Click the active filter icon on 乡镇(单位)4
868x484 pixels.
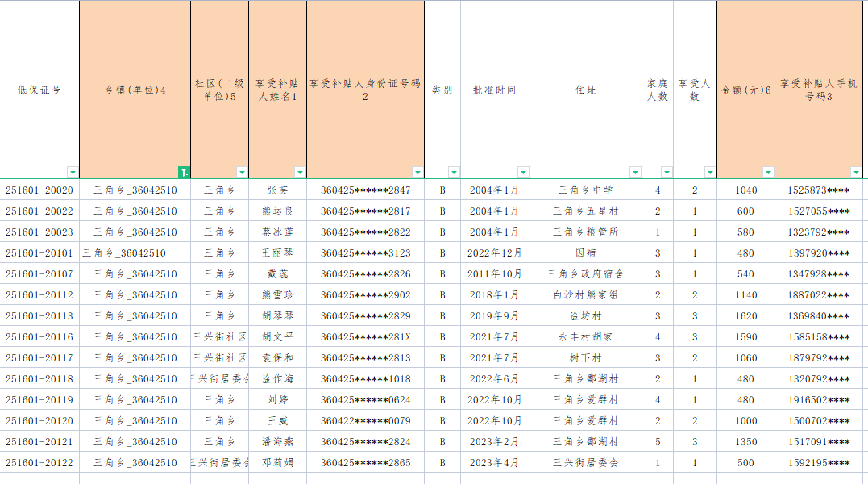[x=184, y=172]
